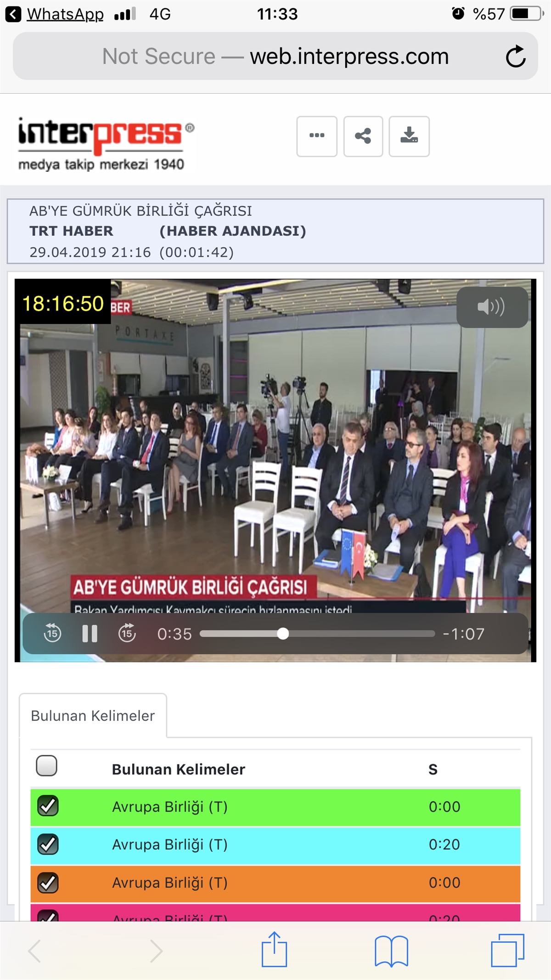Pause the video playback
Screen dimensions: 551x980
coord(90,634)
